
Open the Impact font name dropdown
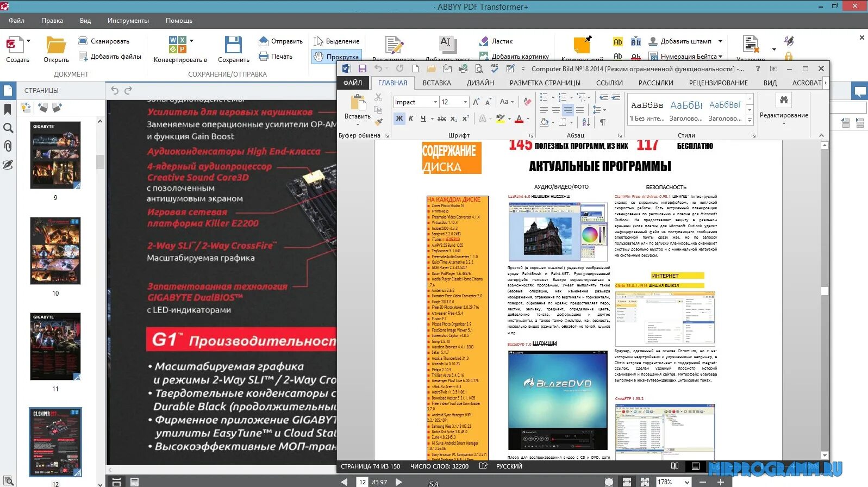(x=435, y=102)
